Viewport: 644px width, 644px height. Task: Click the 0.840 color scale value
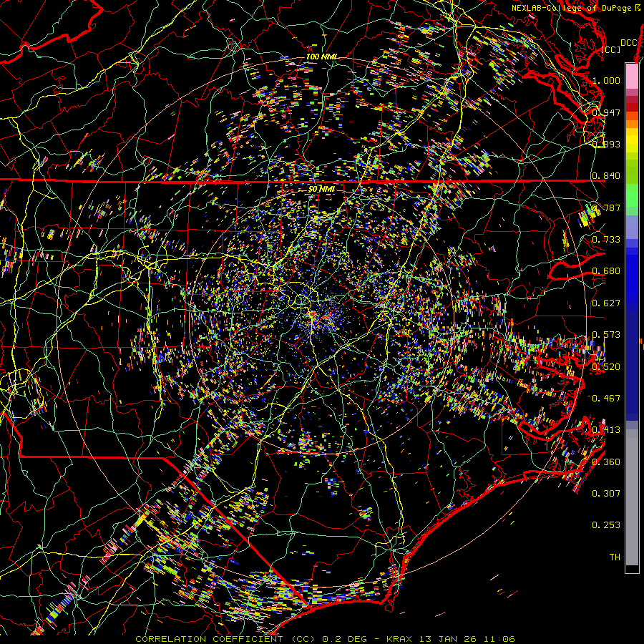click(606, 176)
